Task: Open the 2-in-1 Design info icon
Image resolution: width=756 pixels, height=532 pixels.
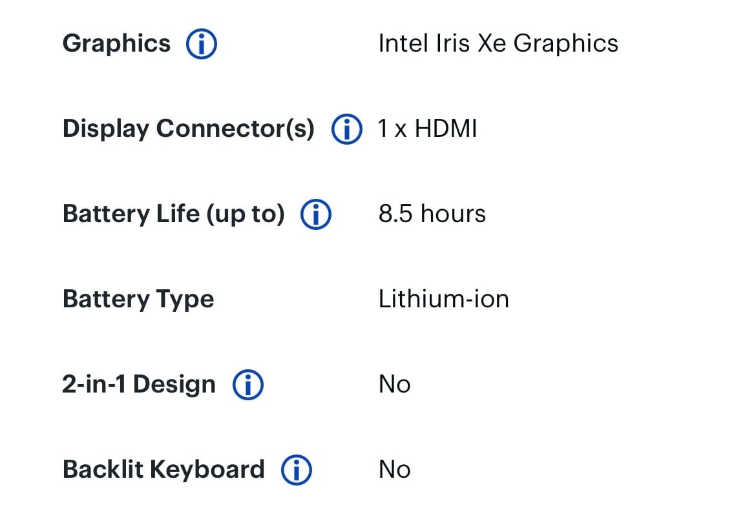Action: (248, 385)
